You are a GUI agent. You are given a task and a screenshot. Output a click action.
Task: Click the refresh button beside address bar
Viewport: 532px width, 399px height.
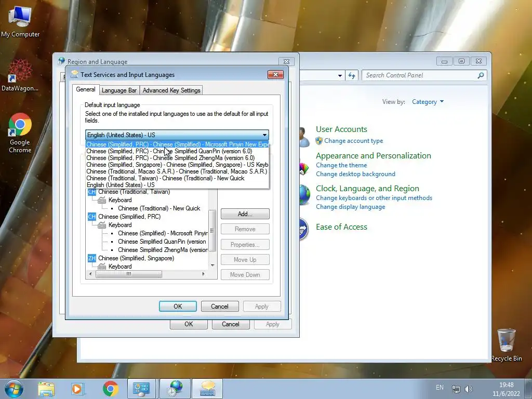tap(352, 75)
